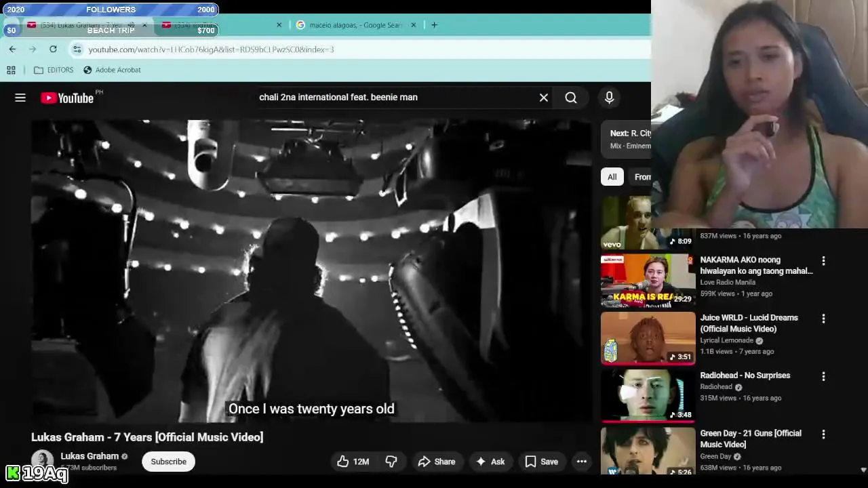Image resolution: width=868 pixels, height=488 pixels.
Task: Open the Adobe Acrobat bookmark
Action: (112, 70)
